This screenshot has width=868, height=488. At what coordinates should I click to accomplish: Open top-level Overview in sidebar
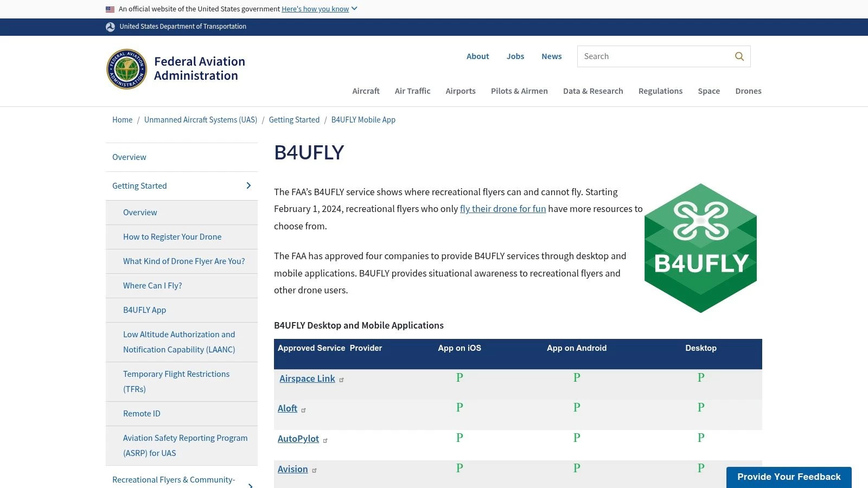129,157
